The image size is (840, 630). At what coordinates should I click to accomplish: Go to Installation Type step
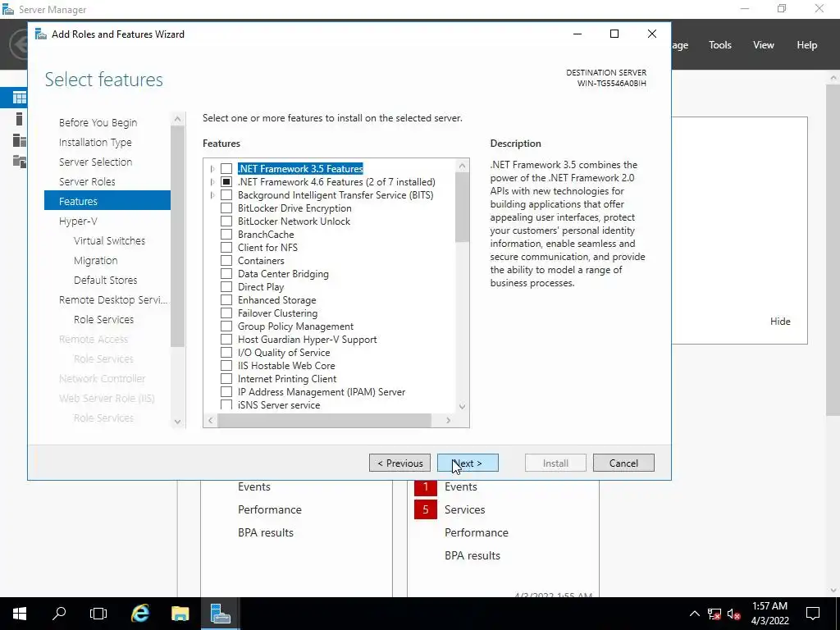(x=95, y=143)
